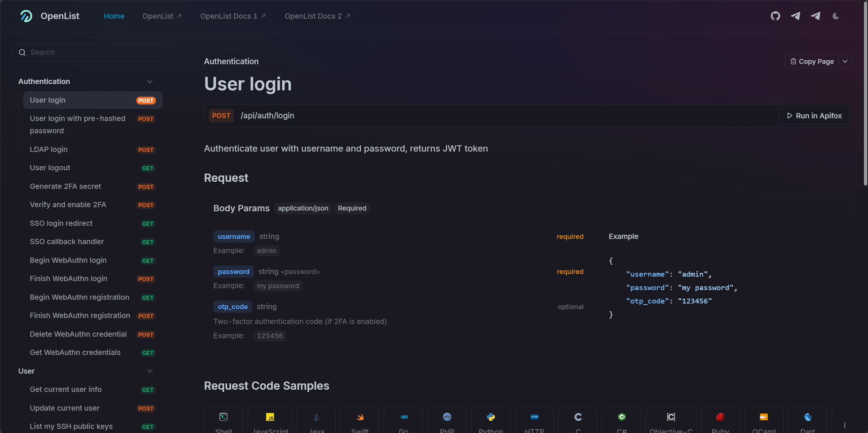Collapse the User section

click(150, 371)
